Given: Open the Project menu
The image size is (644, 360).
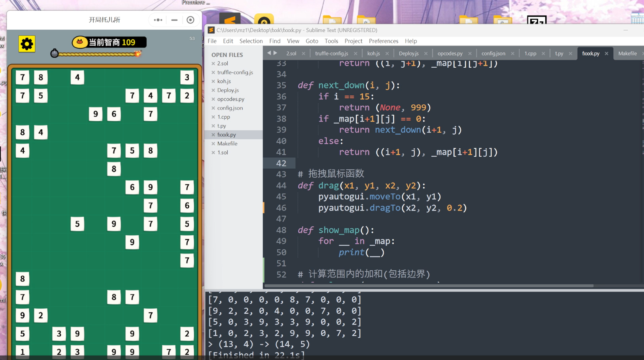Looking at the screenshot, I should (x=353, y=41).
